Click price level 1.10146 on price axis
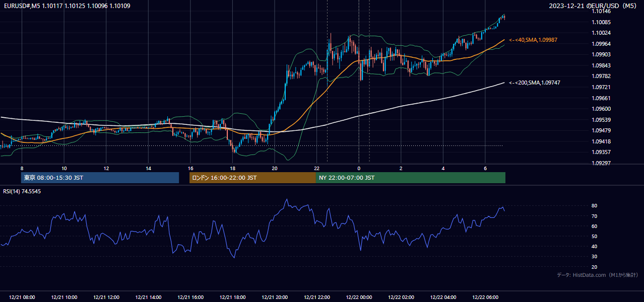The image size is (644, 302). [x=601, y=11]
